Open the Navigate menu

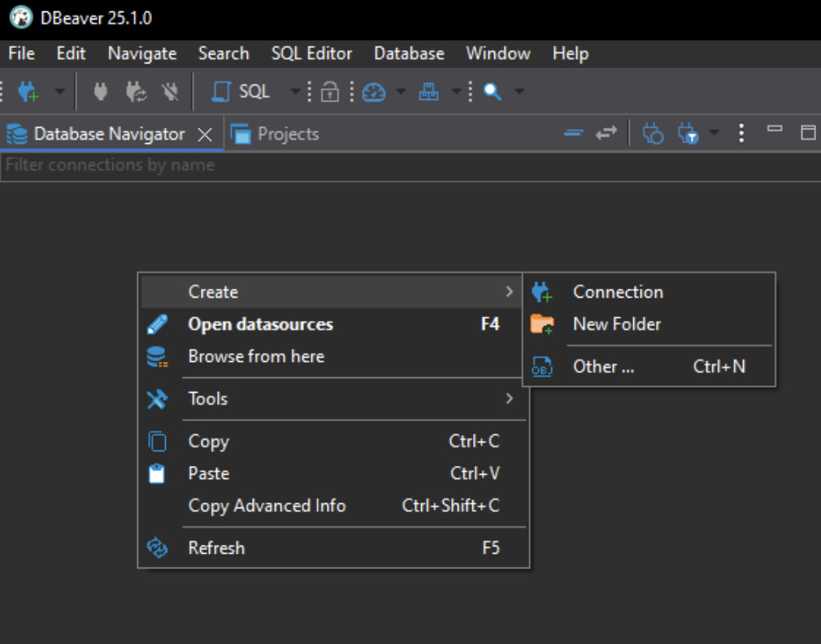point(142,54)
